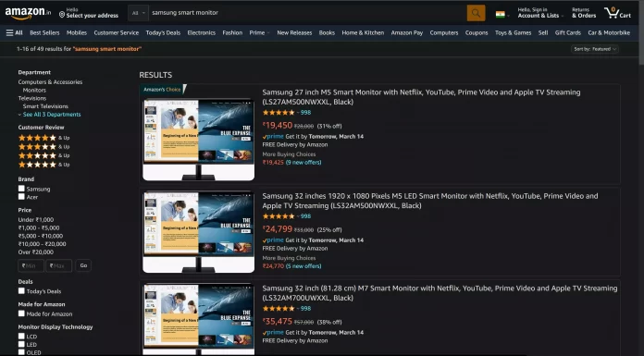
Task: Click the 27 inch M5 monitor product image
Action: click(198, 140)
